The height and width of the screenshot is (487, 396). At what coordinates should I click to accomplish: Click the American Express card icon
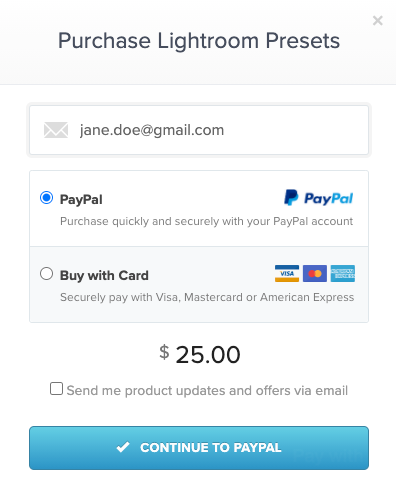tap(343, 273)
